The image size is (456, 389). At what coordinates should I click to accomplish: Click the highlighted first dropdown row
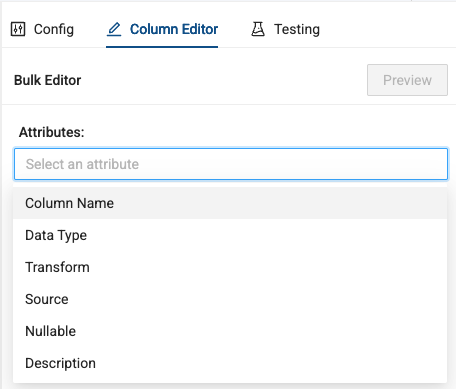click(230, 203)
